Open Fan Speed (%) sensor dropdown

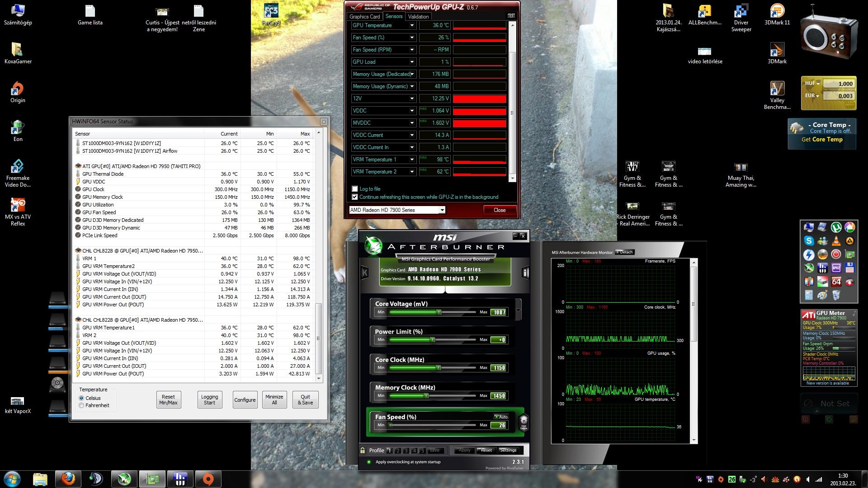[x=412, y=38]
